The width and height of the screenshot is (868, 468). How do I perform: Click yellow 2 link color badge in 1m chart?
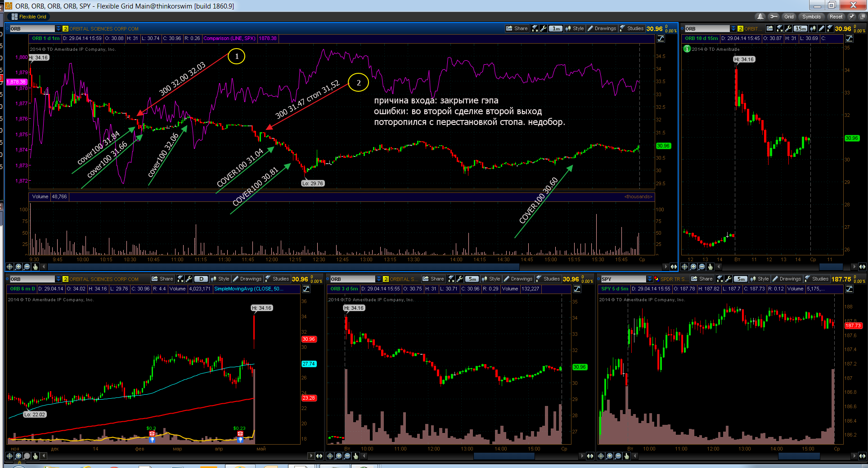pos(65,29)
